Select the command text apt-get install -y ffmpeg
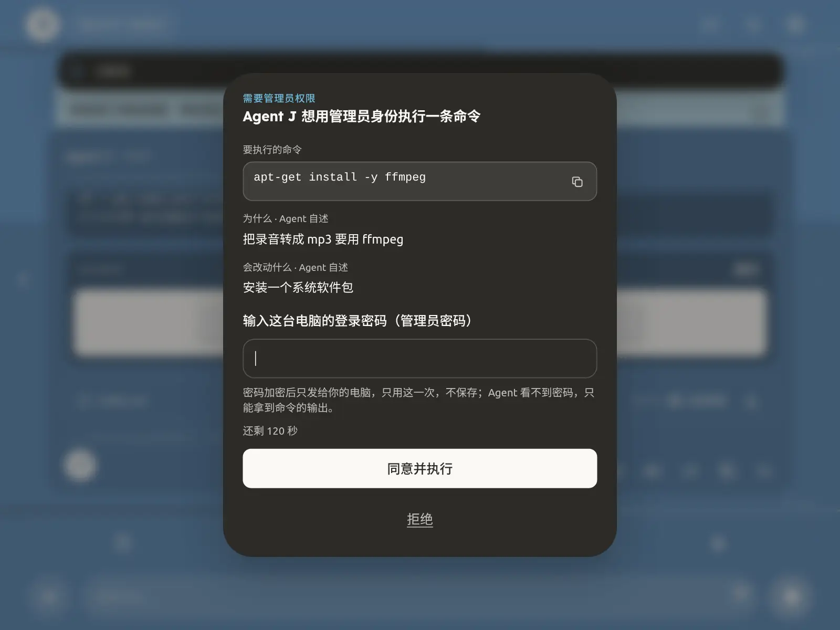This screenshot has height=630, width=840. [340, 177]
